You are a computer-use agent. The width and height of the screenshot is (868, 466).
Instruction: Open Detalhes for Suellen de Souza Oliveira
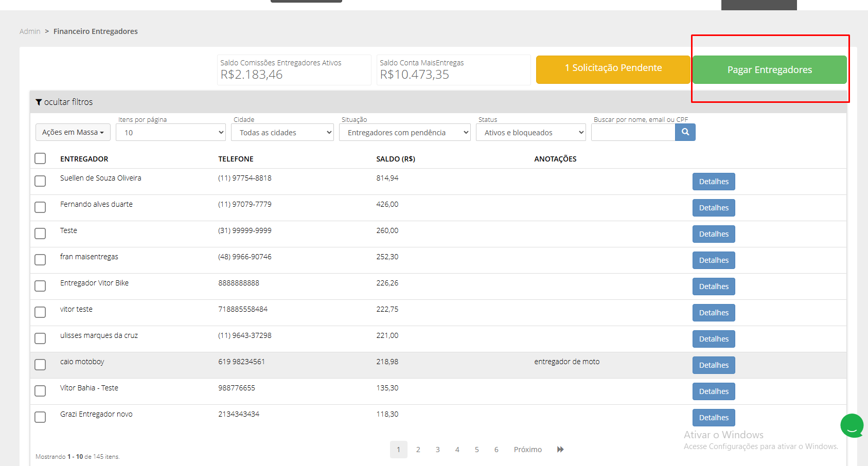point(714,182)
